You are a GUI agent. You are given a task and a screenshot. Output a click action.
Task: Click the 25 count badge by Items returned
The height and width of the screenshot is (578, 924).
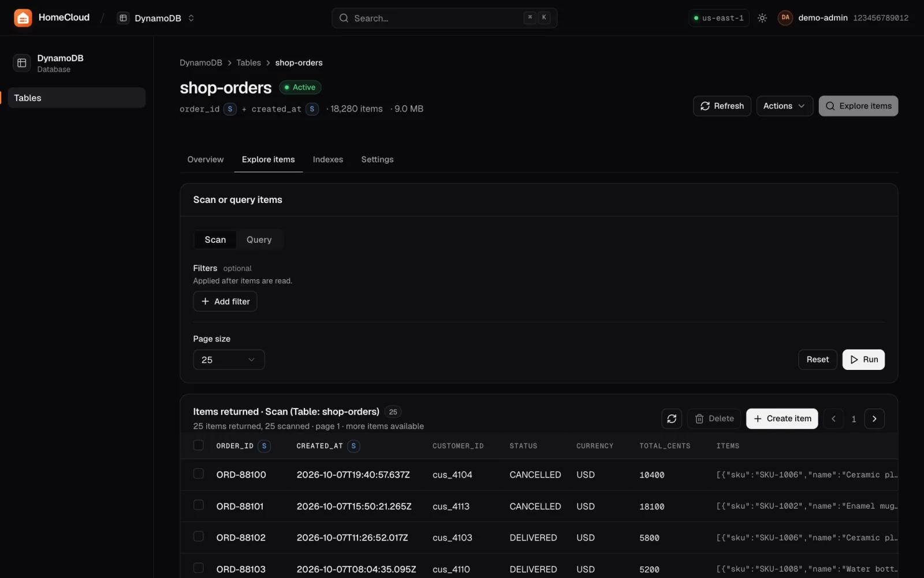[x=393, y=412]
